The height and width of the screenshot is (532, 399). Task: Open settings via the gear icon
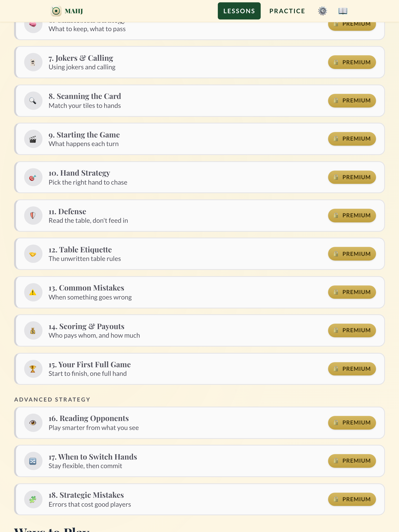click(x=322, y=11)
